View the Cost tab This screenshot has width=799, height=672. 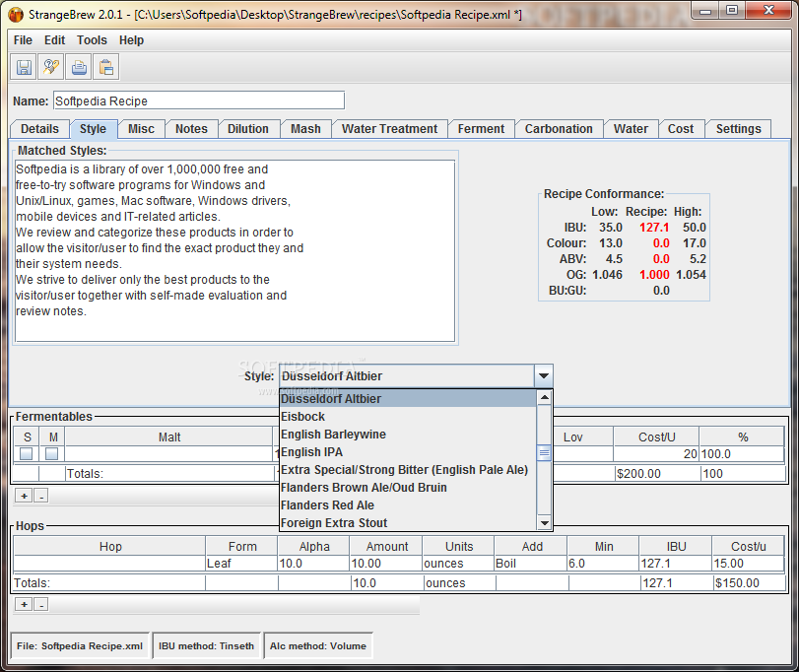(x=681, y=129)
